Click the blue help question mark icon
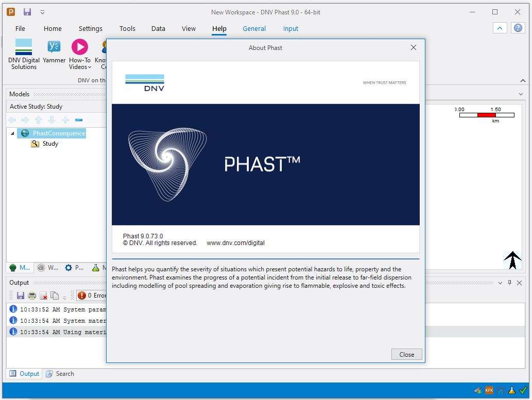The width and height of the screenshot is (532, 400). point(518,28)
